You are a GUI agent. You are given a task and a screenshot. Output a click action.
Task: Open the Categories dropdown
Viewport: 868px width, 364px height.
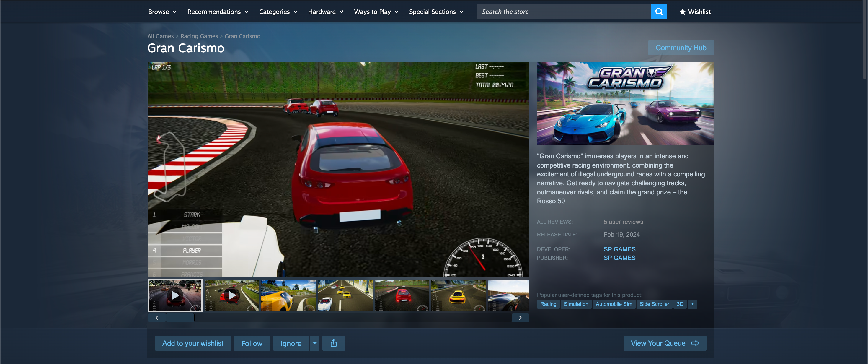pos(278,11)
